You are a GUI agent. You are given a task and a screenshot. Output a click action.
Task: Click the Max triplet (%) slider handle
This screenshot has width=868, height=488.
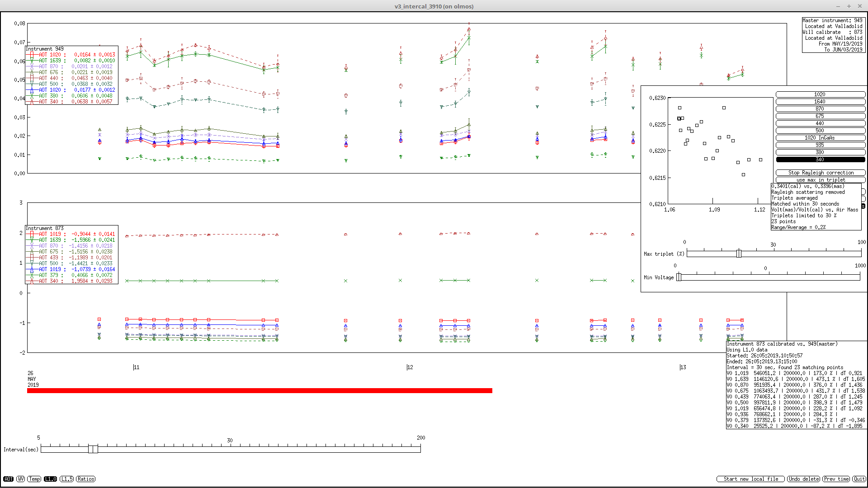point(739,253)
